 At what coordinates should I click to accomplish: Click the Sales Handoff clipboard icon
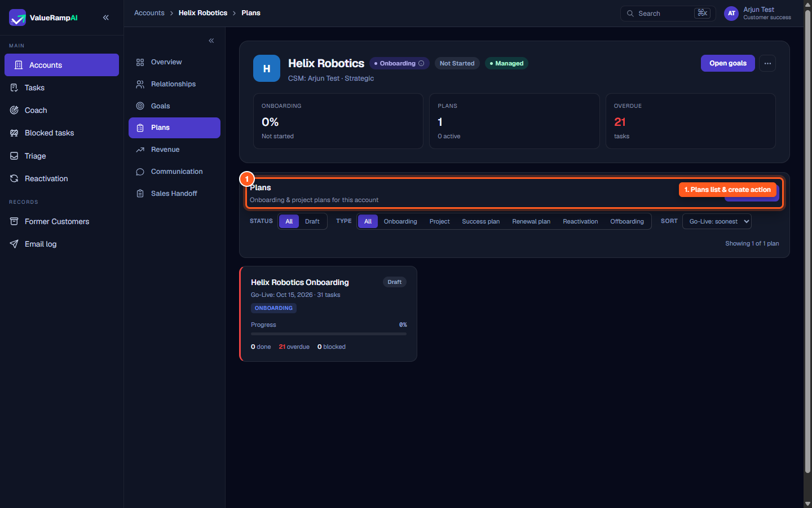140,194
